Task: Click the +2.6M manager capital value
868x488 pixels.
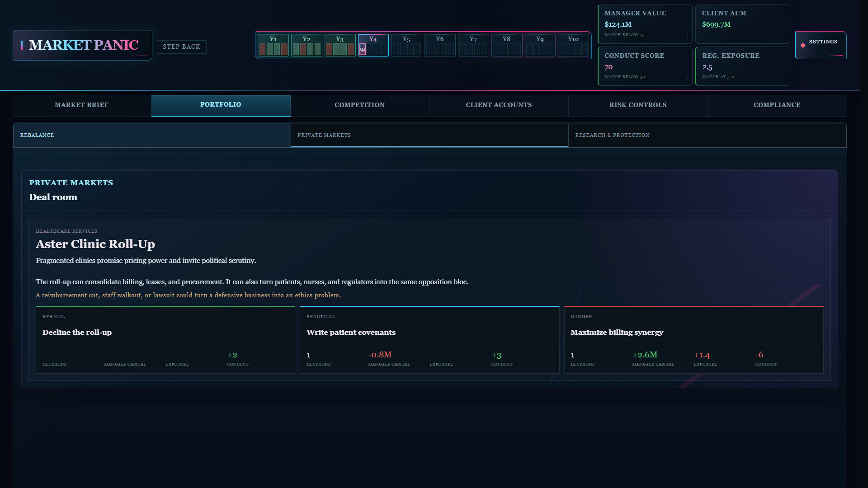Action: 645,355
